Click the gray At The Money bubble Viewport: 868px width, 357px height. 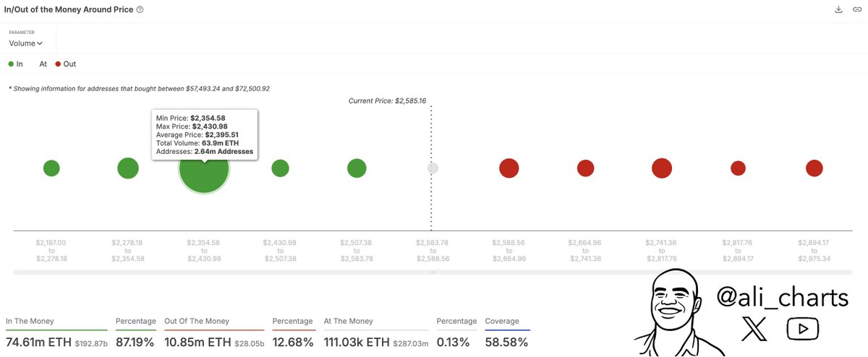[433, 168]
